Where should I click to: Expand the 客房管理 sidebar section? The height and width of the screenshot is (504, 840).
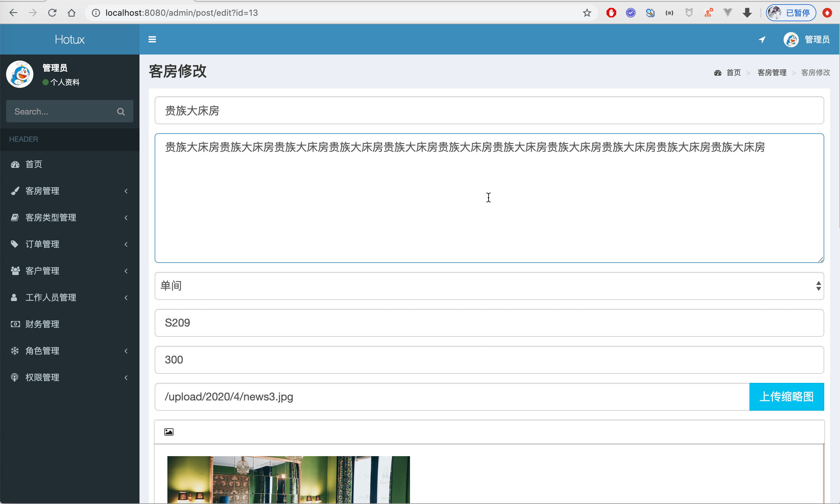click(126, 191)
